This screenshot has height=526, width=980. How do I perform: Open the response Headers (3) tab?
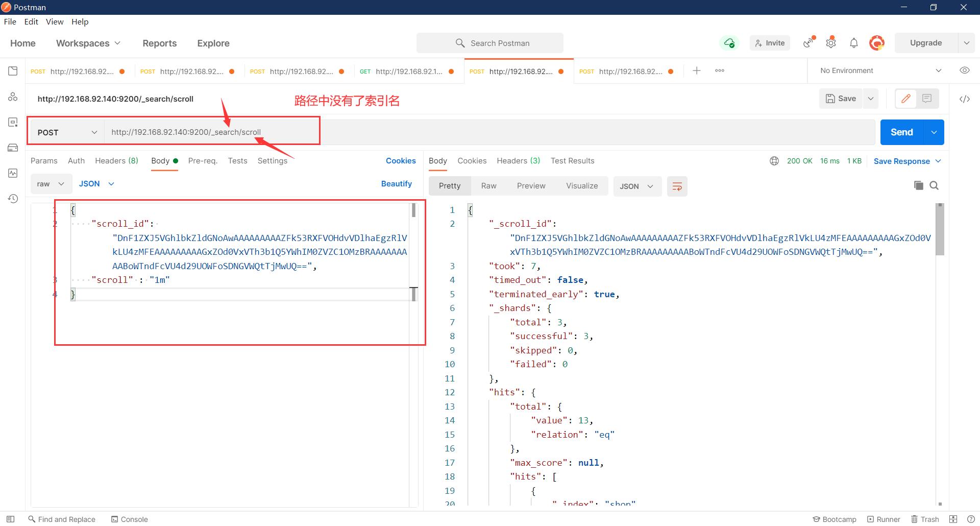pyautogui.click(x=518, y=161)
